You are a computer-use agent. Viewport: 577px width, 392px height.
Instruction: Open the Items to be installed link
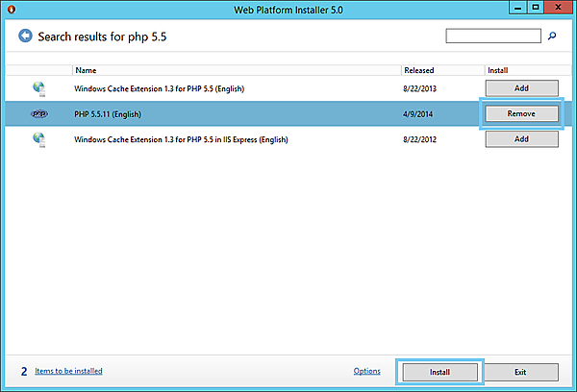(x=68, y=371)
